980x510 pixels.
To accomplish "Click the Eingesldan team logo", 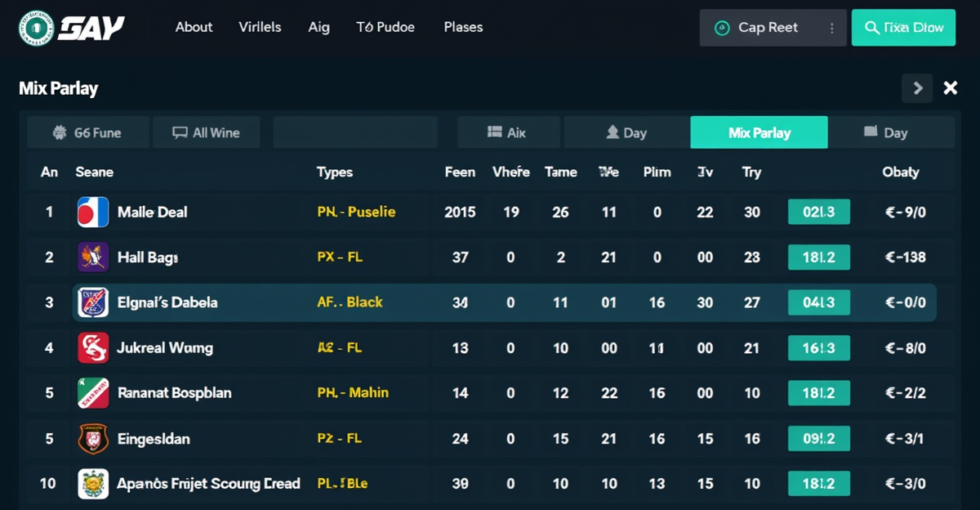I will click(x=93, y=439).
